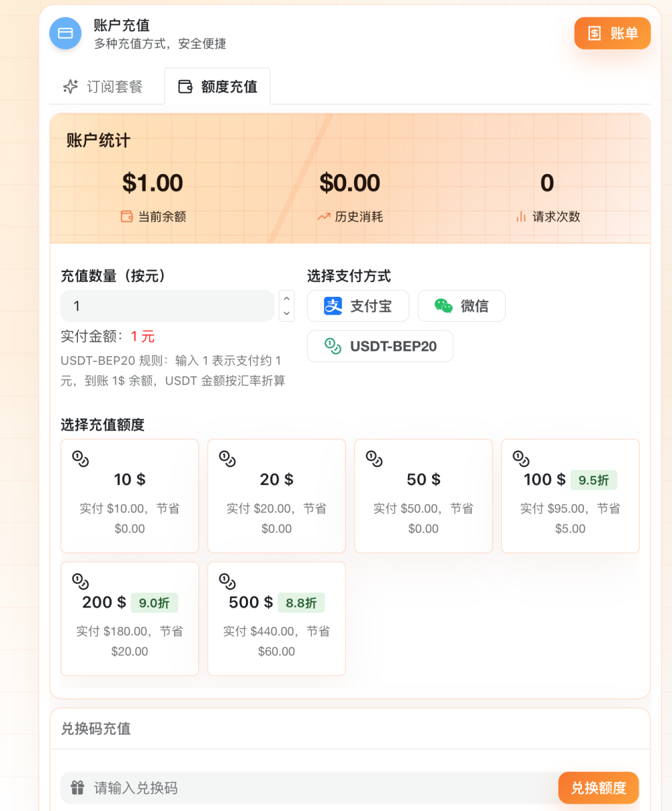Image resolution: width=672 pixels, height=811 pixels.
Task: Click the 9.0折 discount badge
Action: pos(154,603)
